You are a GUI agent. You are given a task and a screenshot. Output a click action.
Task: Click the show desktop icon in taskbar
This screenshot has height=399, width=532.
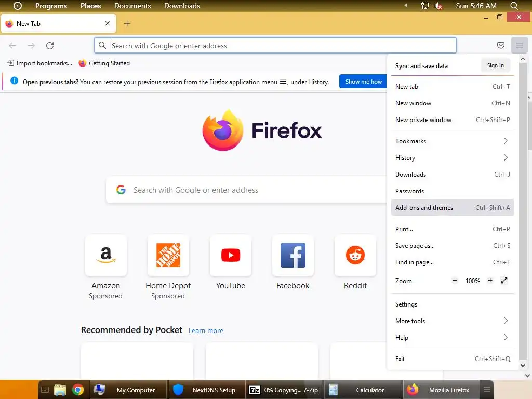pyautogui.click(x=45, y=390)
